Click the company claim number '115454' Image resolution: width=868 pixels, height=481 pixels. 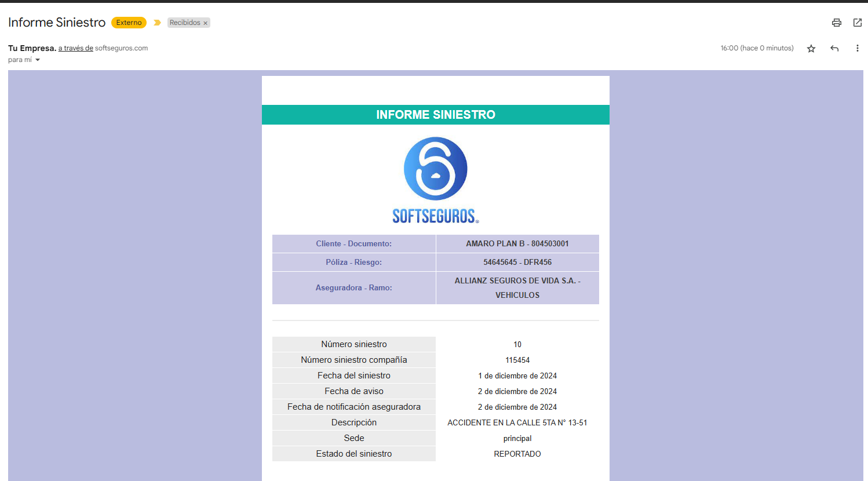pos(517,360)
